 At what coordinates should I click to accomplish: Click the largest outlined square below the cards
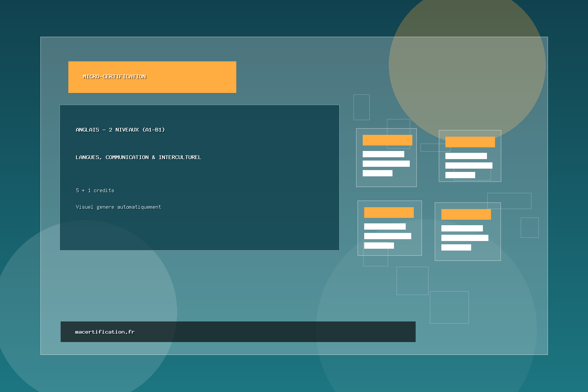point(449,307)
